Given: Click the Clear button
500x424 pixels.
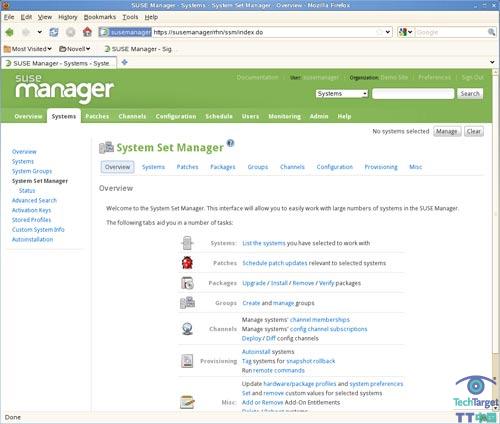Looking at the screenshot, I should pyautogui.click(x=474, y=131).
